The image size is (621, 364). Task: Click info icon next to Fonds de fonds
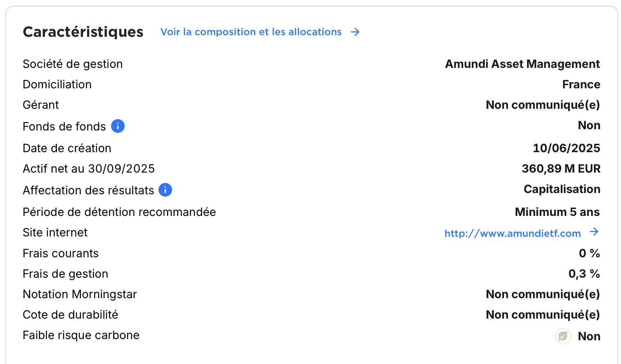click(x=118, y=126)
